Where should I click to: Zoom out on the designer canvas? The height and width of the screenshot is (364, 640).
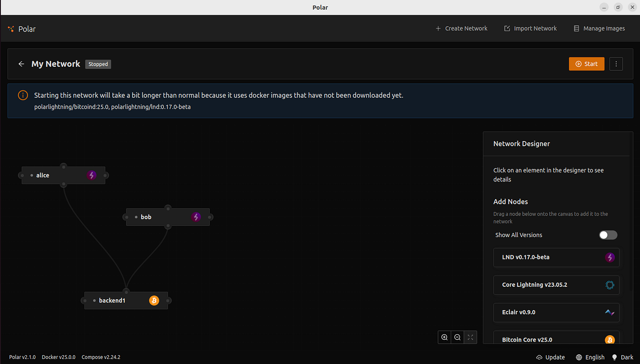457,338
